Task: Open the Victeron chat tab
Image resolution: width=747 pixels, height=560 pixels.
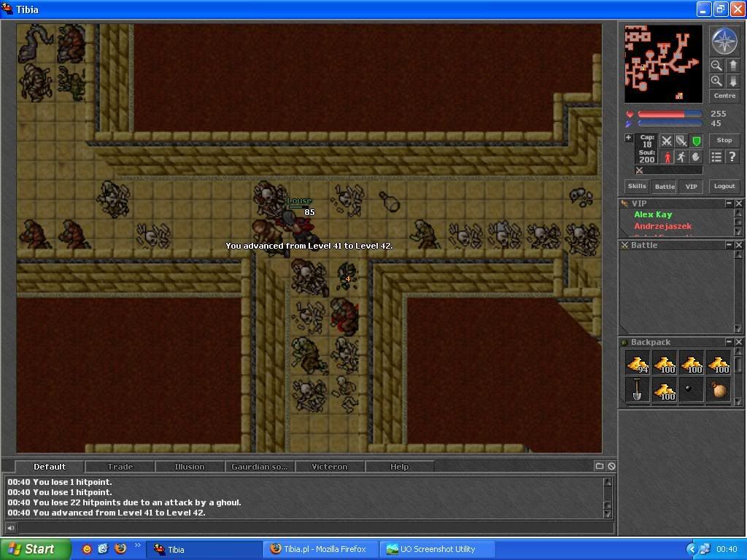Action: 330,467
